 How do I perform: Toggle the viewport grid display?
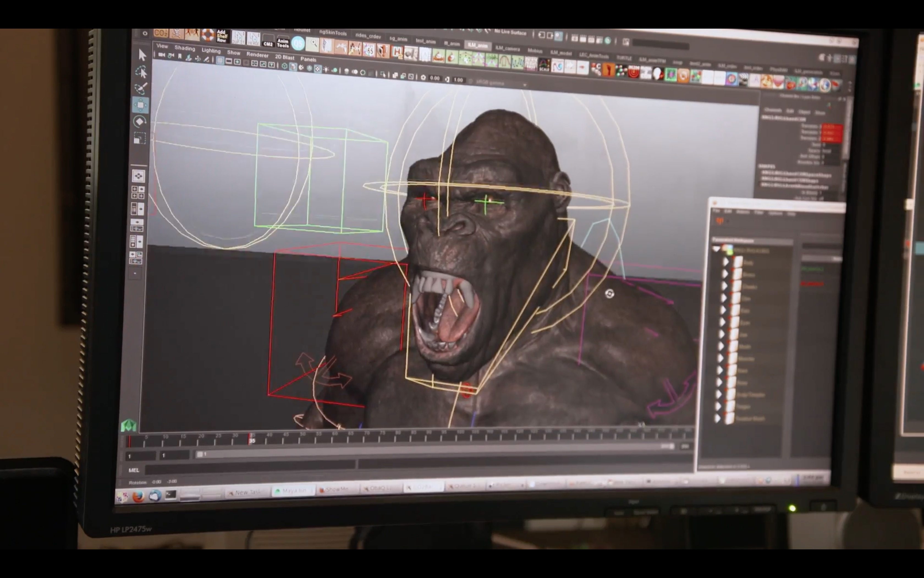point(220,60)
